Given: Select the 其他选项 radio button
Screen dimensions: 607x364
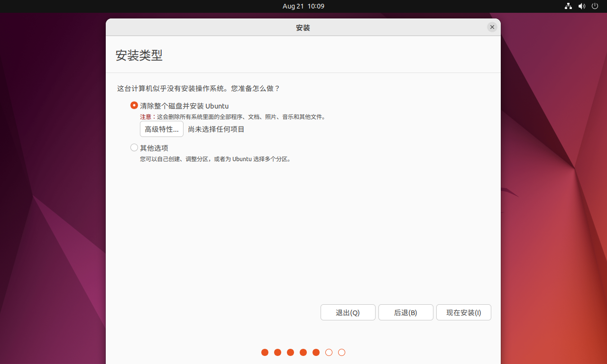Looking at the screenshot, I should [134, 147].
